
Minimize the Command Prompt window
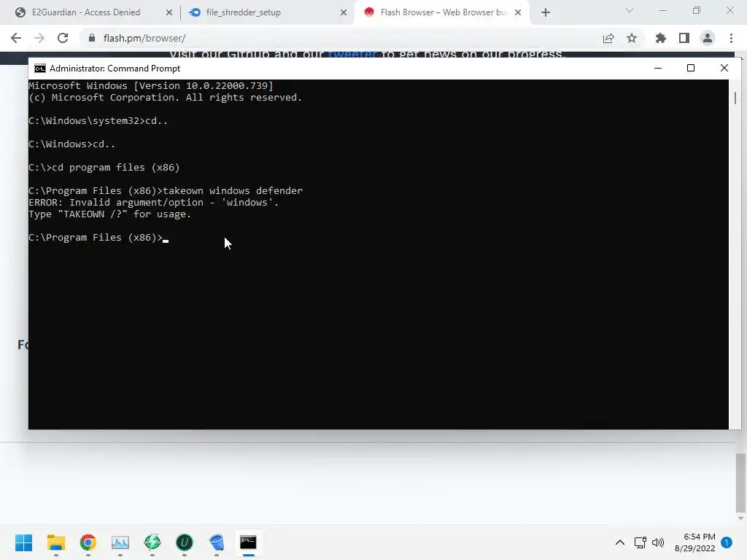point(658,68)
